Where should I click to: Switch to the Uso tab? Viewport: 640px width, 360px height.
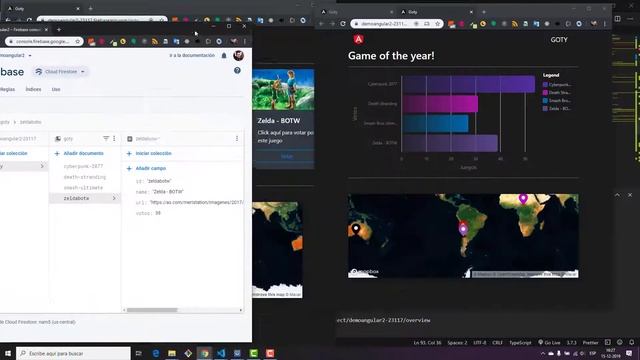click(x=56, y=89)
